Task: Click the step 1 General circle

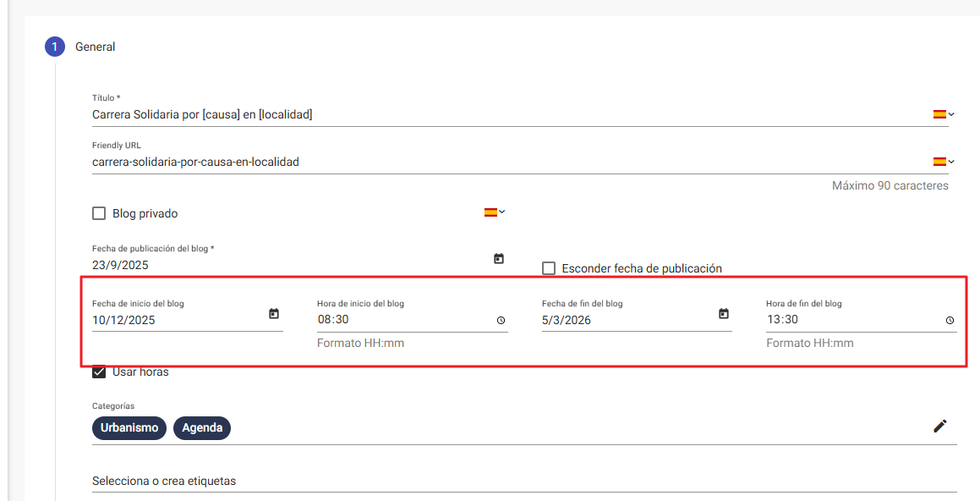Action: click(x=55, y=47)
